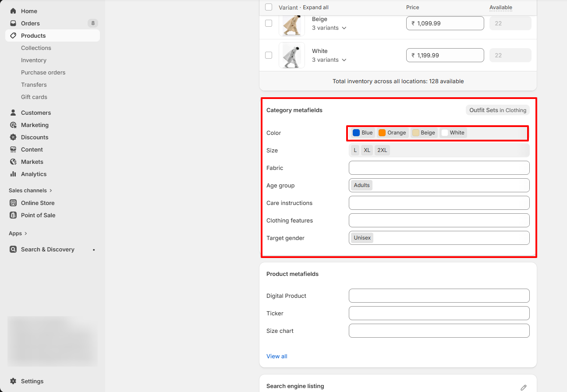567x392 pixels.
Task: Click the Beige available quantity 22
Action: 510,23
